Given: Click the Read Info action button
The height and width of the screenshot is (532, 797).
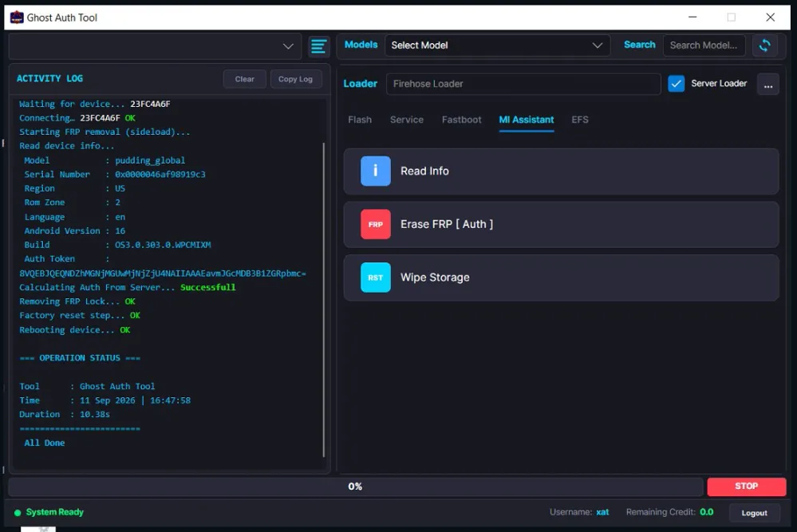Looking at the screenshot, I should (561, 171).
